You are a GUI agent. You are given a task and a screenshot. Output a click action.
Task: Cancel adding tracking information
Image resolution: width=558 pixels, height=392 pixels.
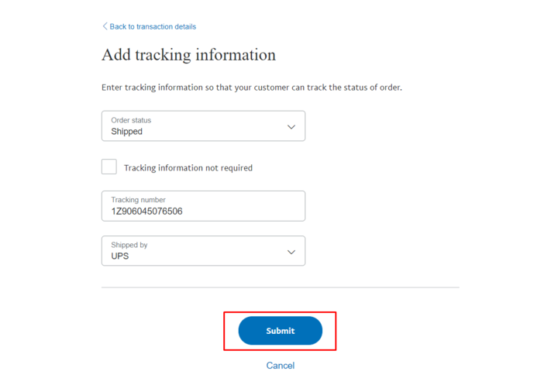(280, 366)
